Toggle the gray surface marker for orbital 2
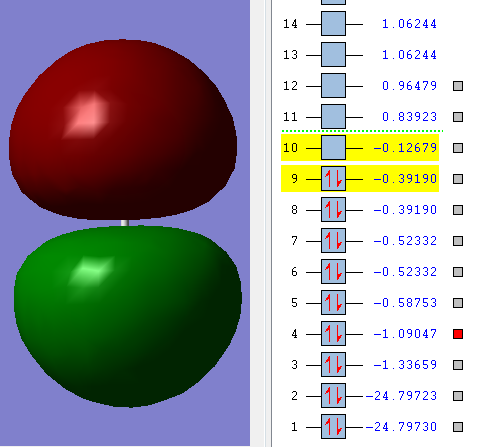The width and height of the screenshot is (478, 447). [458, 396]
